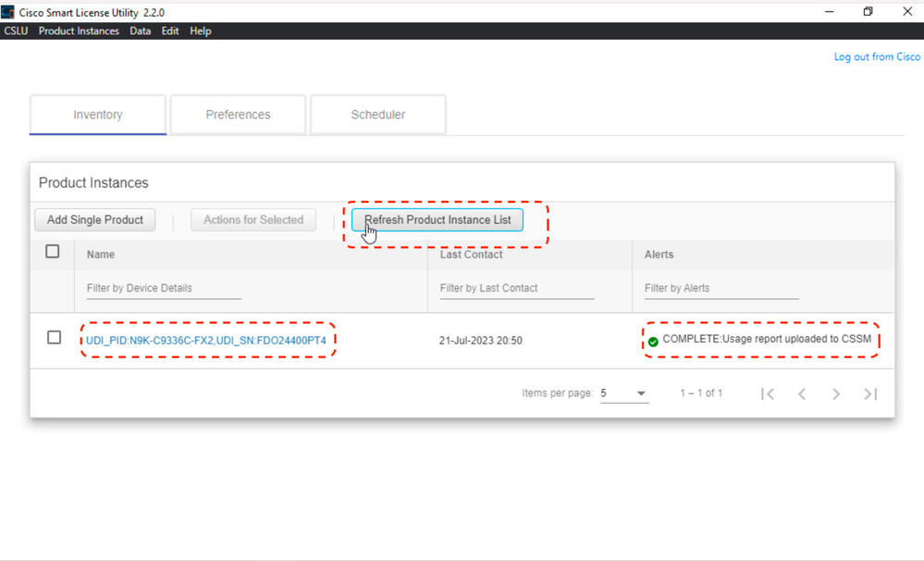This screenshot has width=924, height=561.
Task: Click the mouse cursor highlighted Refresh button icon
Action: pyautogui.click(x=437, y=219)
